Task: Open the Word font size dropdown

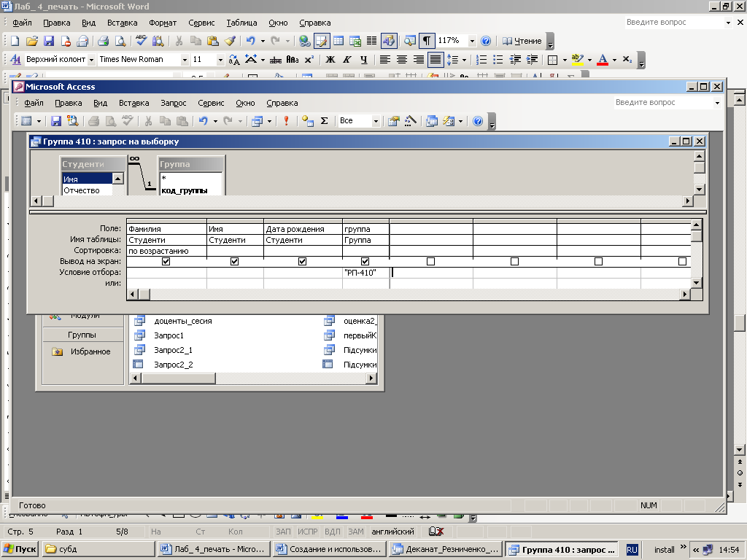Action: (x=220, y=60)
